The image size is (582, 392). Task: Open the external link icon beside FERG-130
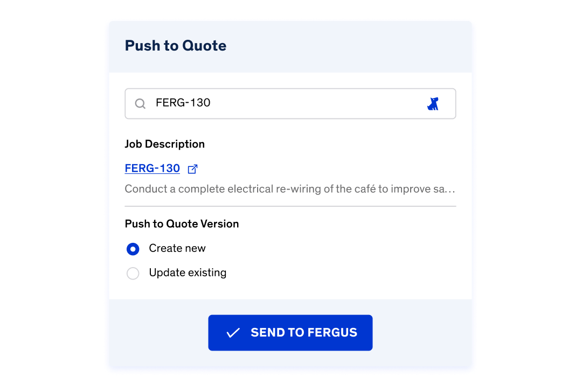192,169
